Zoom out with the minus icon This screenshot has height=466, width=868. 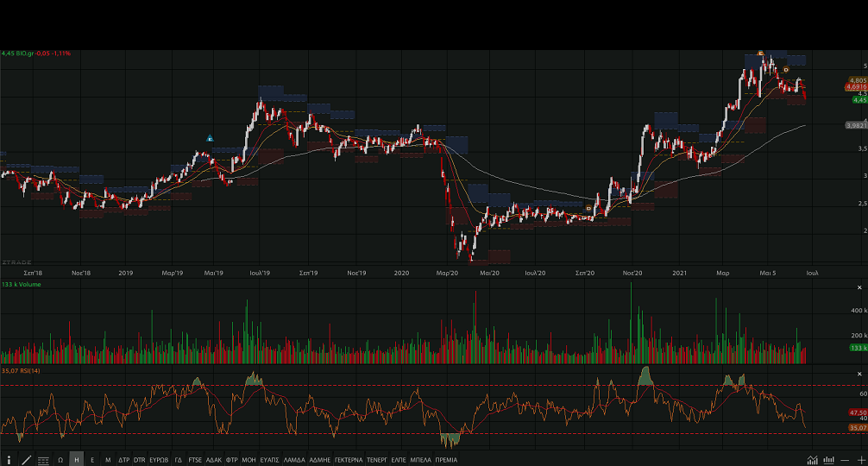pyautogui.click(x=846, y=460)
